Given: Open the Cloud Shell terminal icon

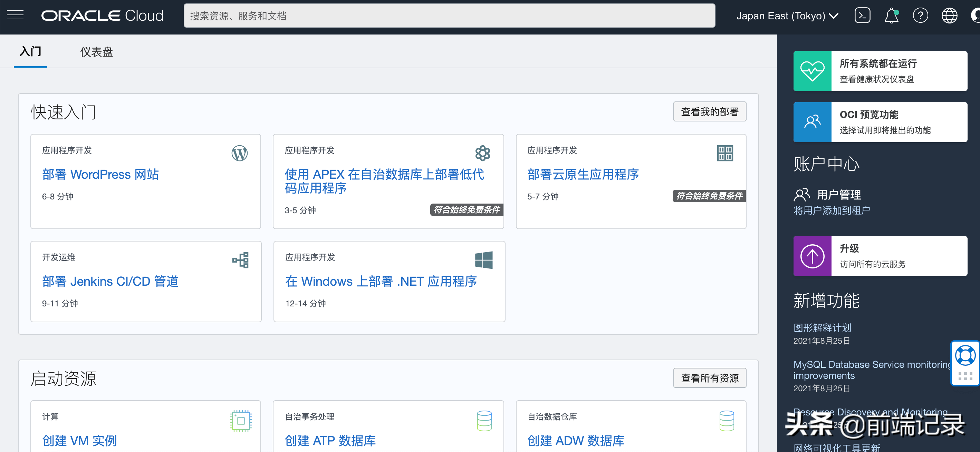Looking at the screenshot, I should (x=862, y=16).
